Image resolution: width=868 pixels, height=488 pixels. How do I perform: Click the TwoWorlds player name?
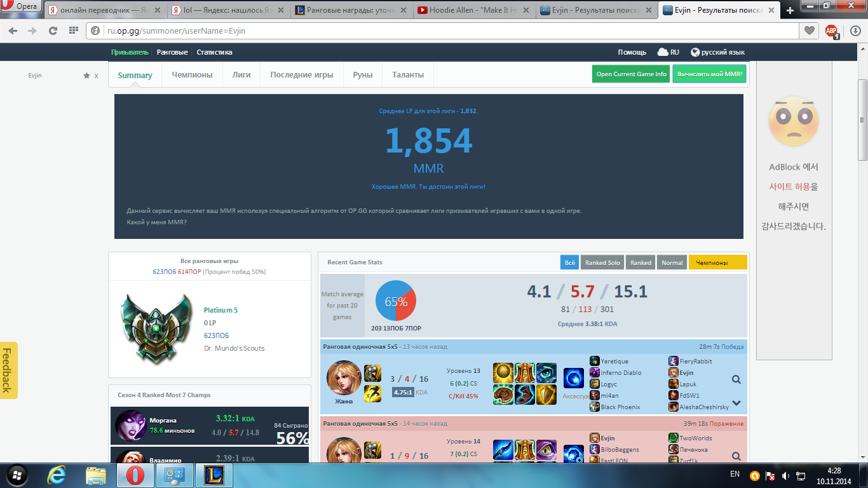[x=695, y=438]
